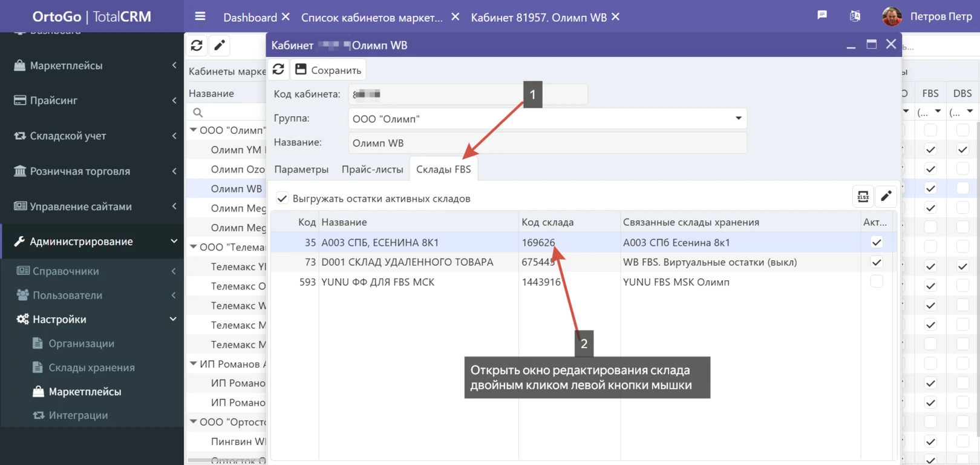Switch to the Параметры tab

click(x=301, y=170)
